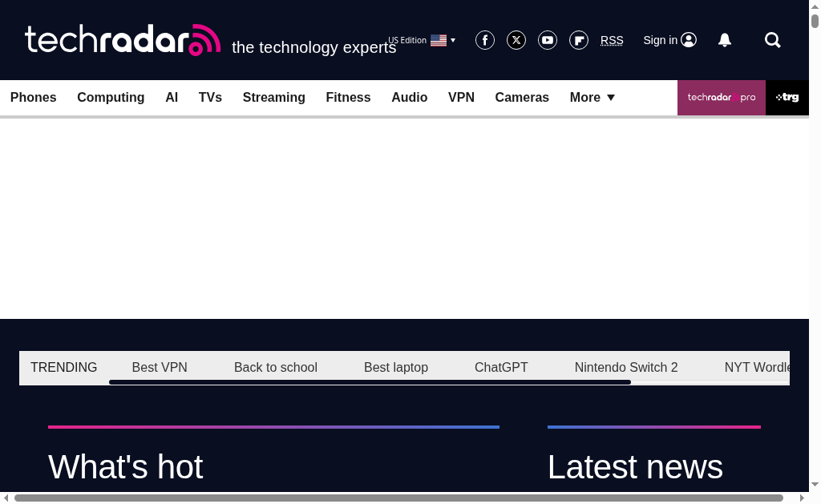Visit the techradar pro site
The height and width of the screenshot is (504, 821).
(722, 97)
